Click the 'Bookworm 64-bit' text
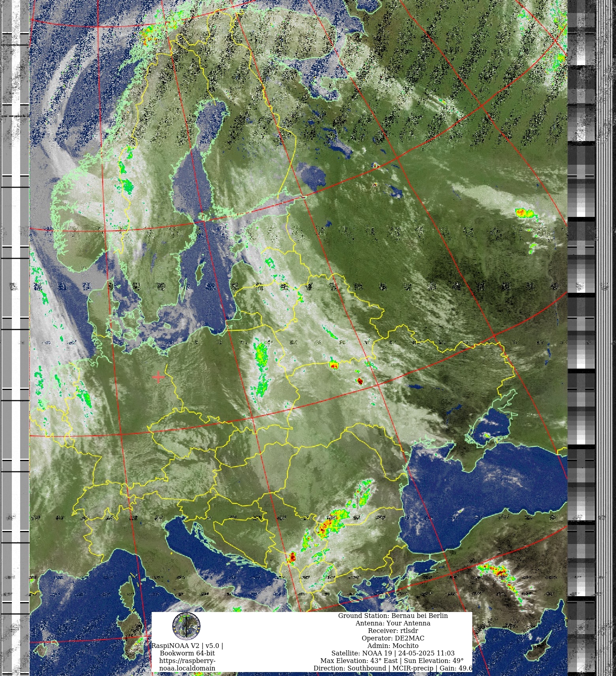This screenshot has width=616, height=676. [x=187, y=653]
